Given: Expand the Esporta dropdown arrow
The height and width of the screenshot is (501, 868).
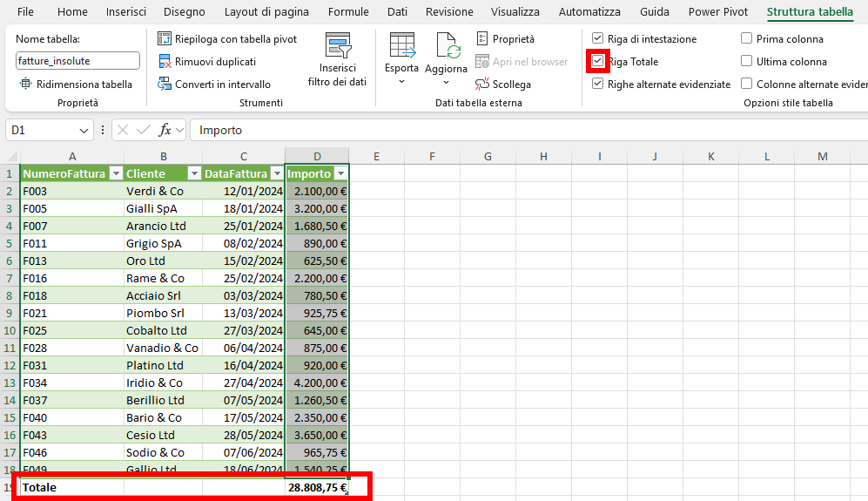Looking at the screenshot, I should 401,82.
